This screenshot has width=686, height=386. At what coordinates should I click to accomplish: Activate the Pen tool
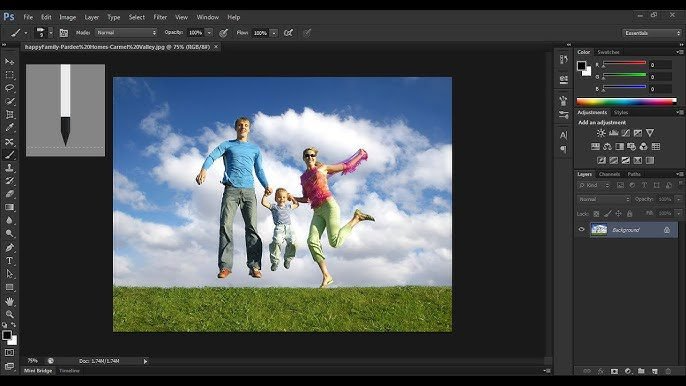(9, 247)
